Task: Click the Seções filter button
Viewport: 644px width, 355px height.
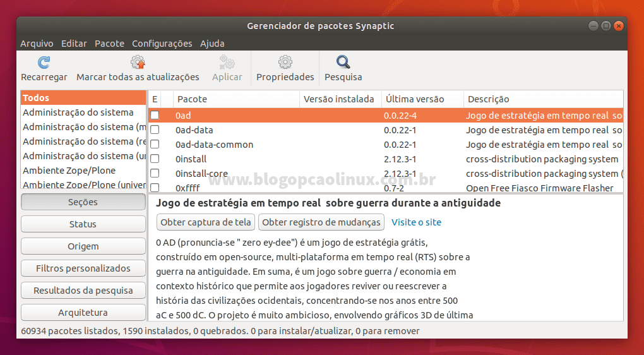Action: click(x=83, y=202)
